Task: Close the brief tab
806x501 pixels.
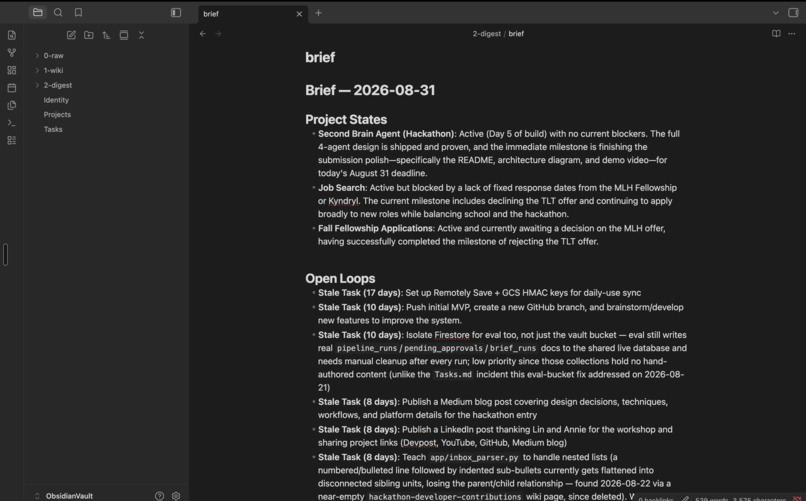Action: coord(299,14)
